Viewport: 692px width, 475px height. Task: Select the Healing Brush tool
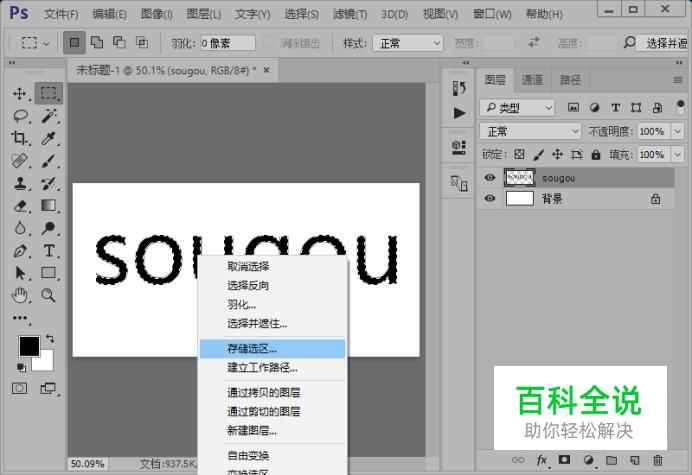click(x=19, y=161)
